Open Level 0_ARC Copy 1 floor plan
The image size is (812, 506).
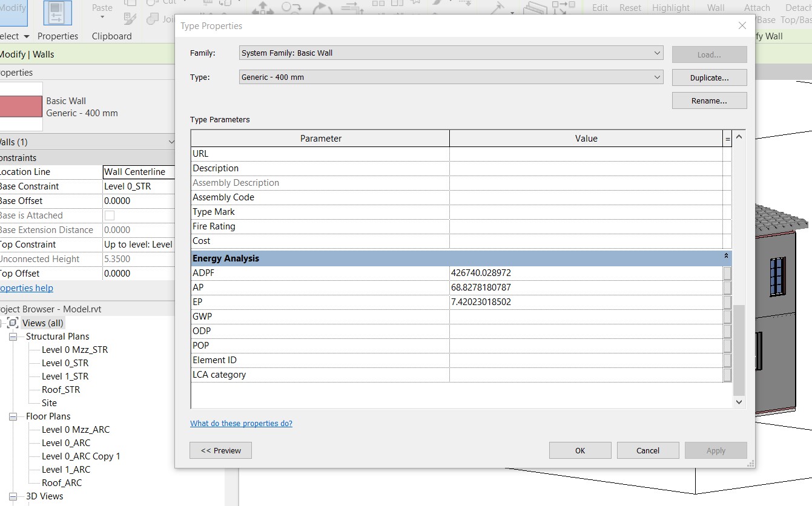81,456
